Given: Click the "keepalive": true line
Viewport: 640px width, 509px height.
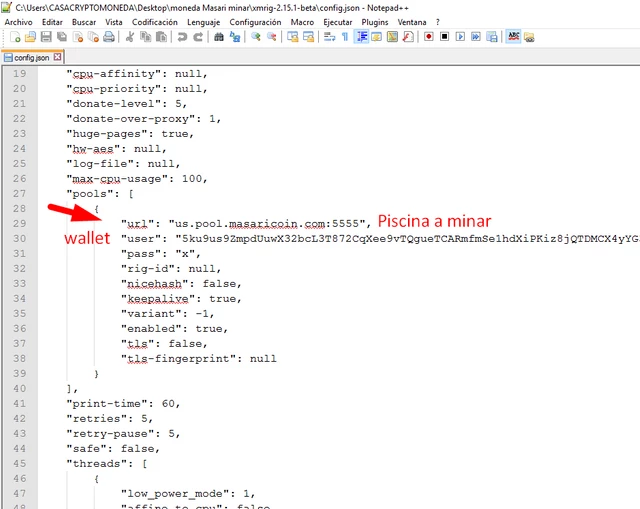Looking at the screenshot, I should pos(181,299).
